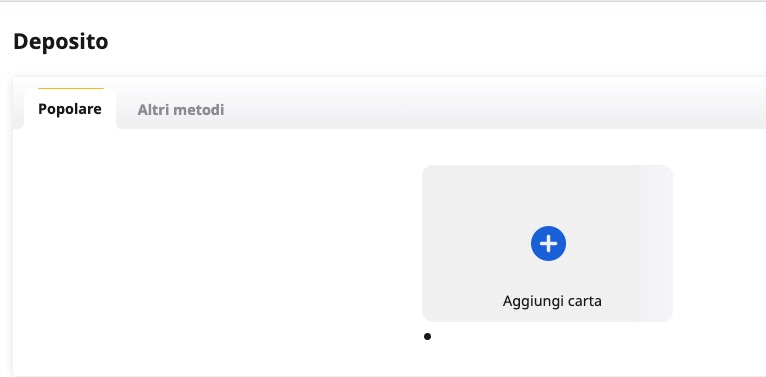This screenshot has height=377, width=766.
Task: Click the Aggiungi carta text link
Action: click(552, 301)
